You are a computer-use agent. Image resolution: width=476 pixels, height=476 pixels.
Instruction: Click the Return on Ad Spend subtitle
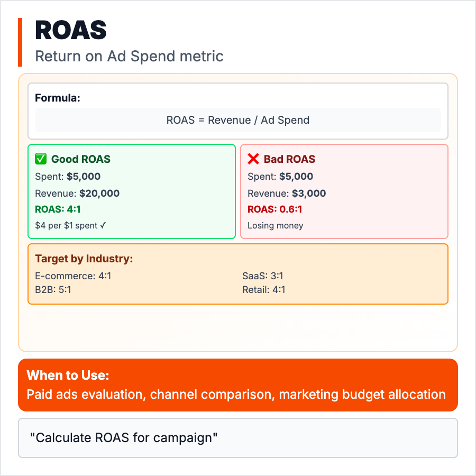click(129, 56)
